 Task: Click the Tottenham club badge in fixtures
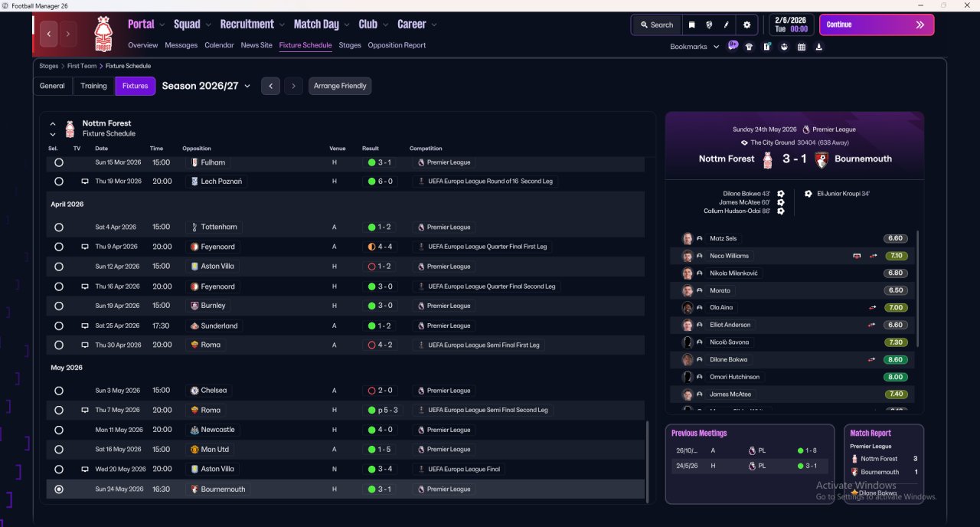194,227
